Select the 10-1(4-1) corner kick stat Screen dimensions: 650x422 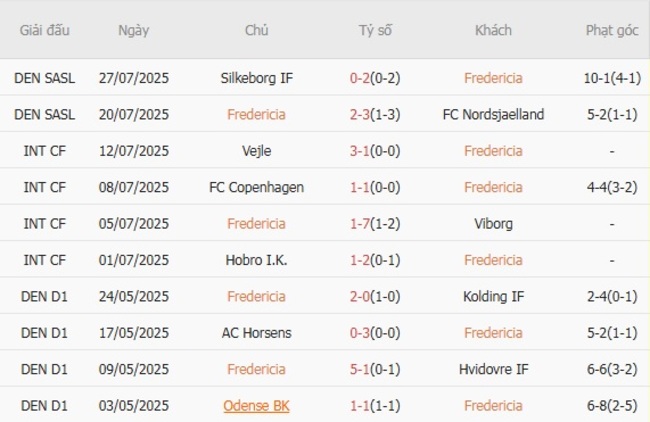coord(612,78)
